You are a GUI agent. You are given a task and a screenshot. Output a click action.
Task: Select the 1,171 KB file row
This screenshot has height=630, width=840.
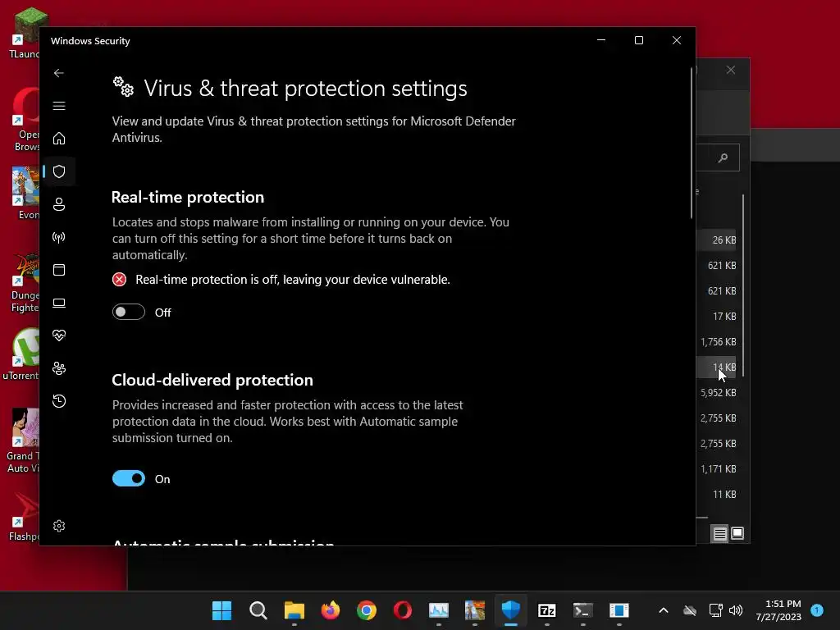pos(717,468)
